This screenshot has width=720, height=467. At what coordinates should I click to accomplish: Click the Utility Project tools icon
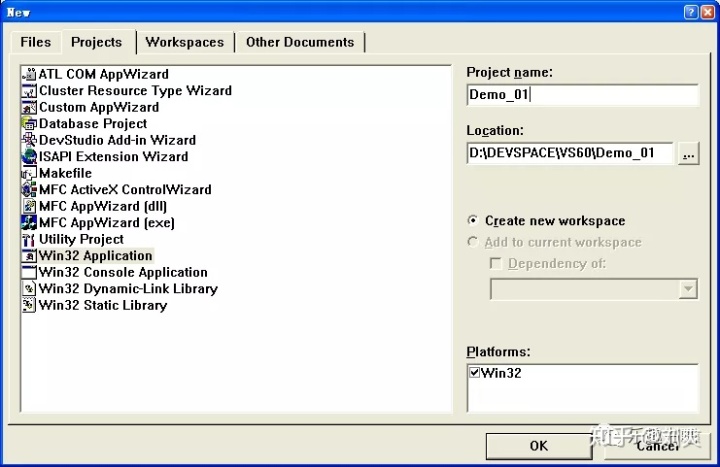(29, 240)
